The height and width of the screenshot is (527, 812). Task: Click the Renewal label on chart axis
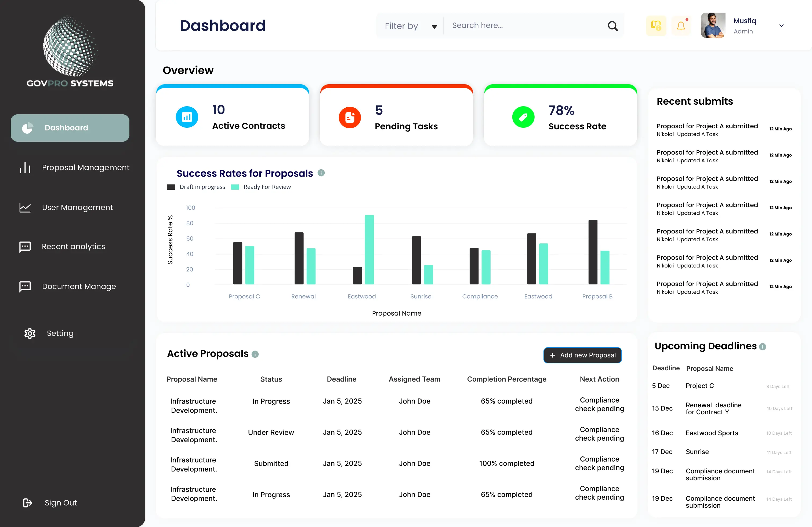coord(303,296)
